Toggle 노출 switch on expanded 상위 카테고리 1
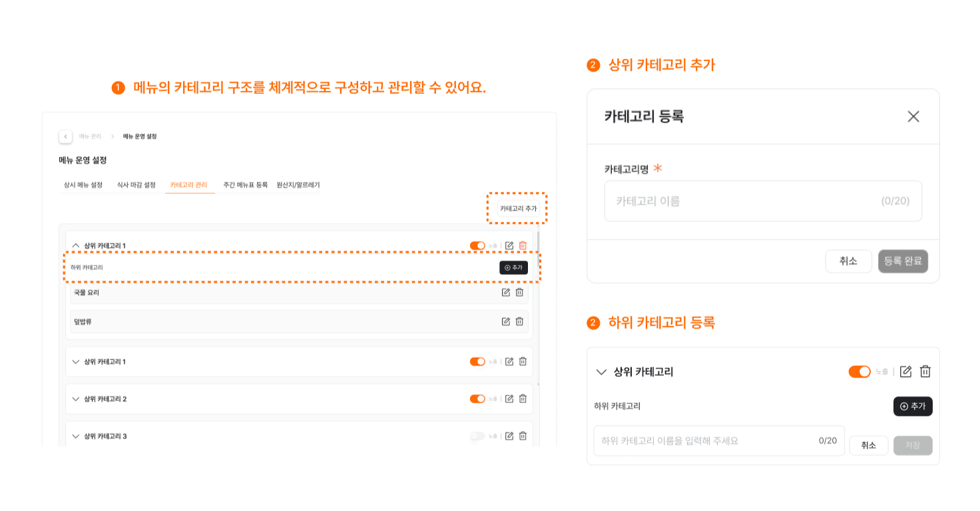 point(477,246)
